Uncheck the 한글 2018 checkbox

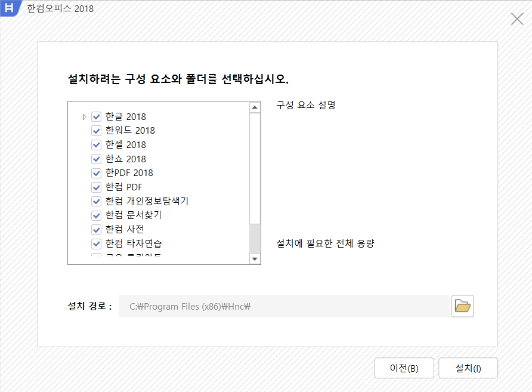(97, 117)
